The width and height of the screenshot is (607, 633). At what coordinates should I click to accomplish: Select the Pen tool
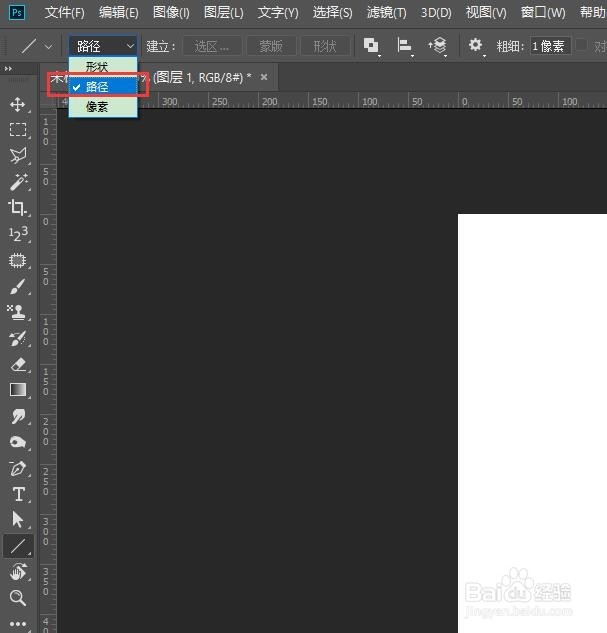[18, 468]
